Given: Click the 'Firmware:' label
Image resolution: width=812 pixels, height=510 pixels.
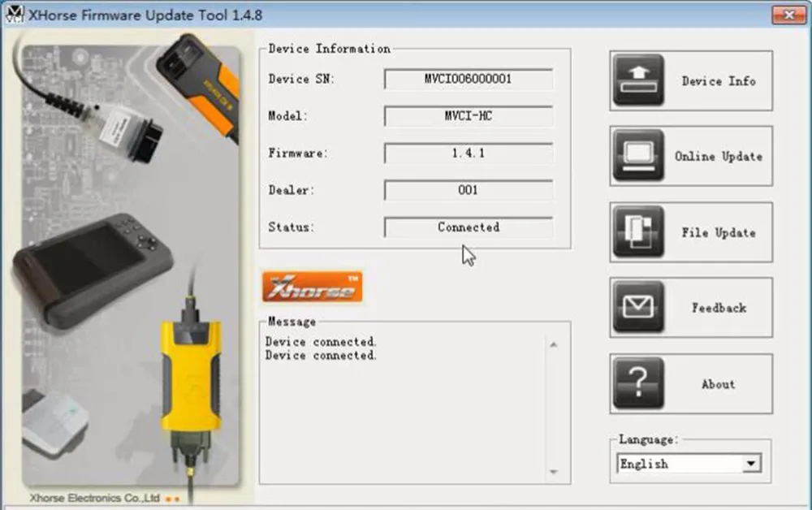Looking at the screenshot, I should tap(298, 153).
